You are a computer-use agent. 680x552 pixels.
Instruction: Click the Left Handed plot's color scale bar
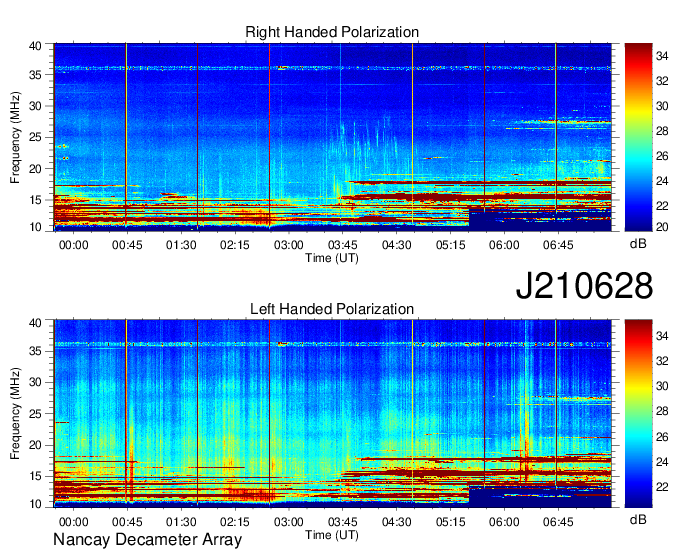(x=638, y=414)
